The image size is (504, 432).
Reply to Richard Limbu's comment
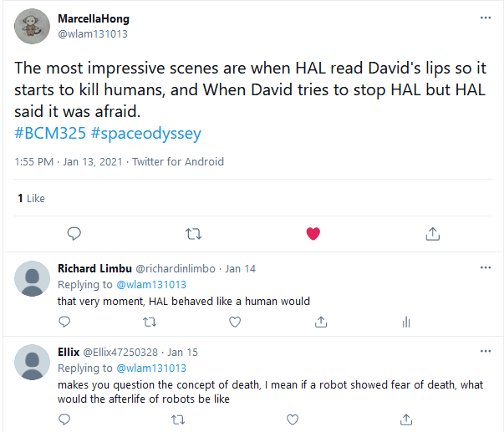(x=64, y=321)
